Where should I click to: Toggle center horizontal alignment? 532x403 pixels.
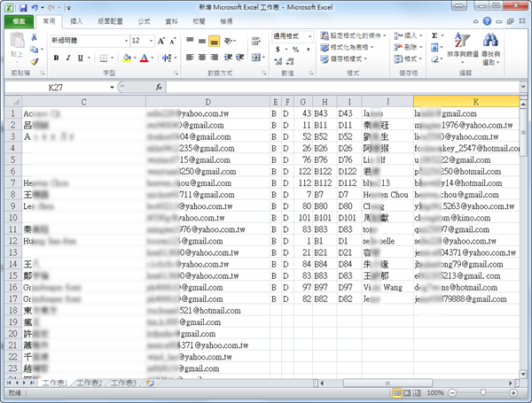(202, 58)
